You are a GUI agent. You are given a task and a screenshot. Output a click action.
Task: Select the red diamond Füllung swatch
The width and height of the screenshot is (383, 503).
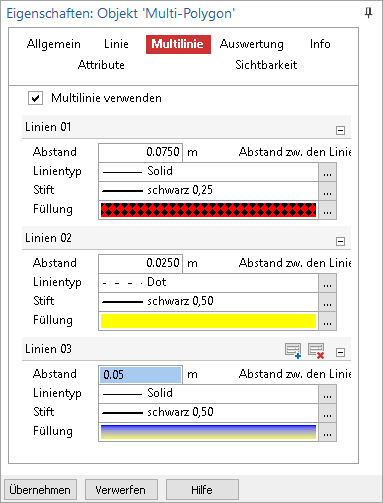(208, 210)
